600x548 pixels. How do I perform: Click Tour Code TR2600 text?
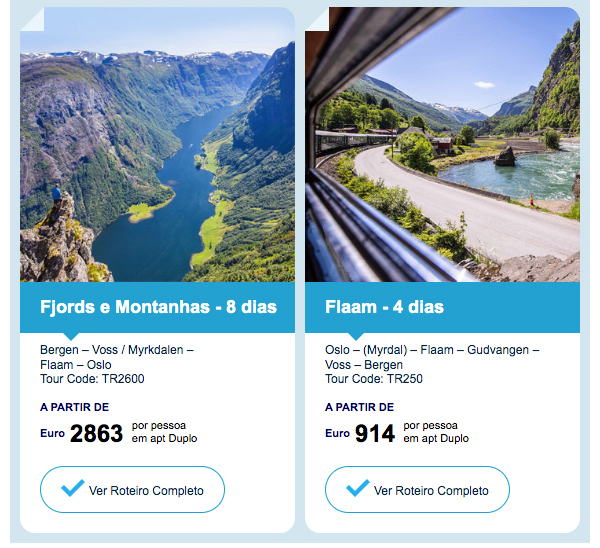point(92,379)
